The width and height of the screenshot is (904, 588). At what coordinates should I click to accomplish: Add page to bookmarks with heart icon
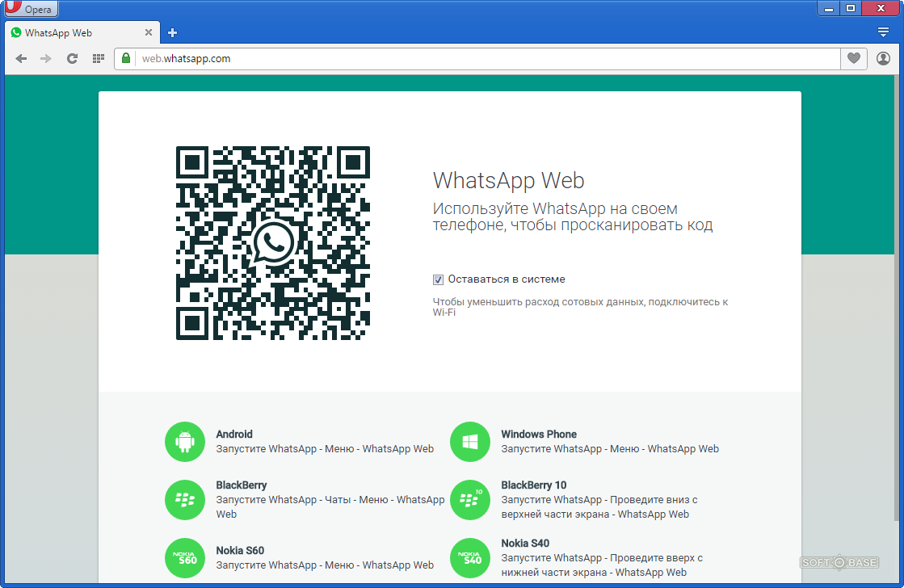point(853,58)
